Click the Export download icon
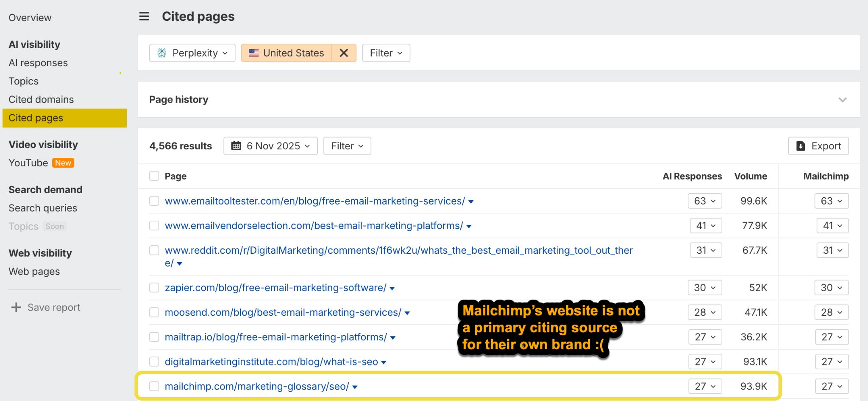The width and height of the screenshot is (868, 401). (x=801, y=146)
